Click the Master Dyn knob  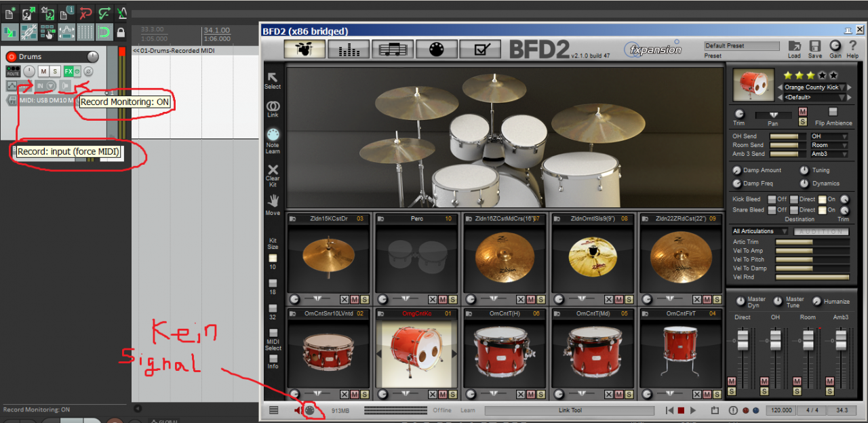[741, 302]
